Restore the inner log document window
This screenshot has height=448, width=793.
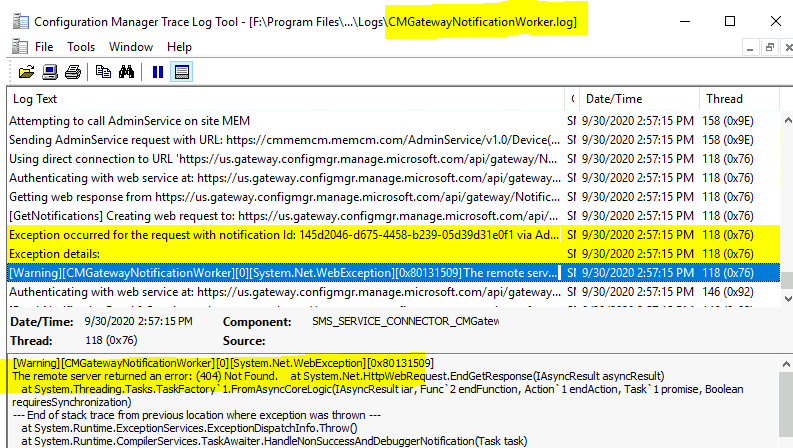pyautogui.click(x=769, y=48)
